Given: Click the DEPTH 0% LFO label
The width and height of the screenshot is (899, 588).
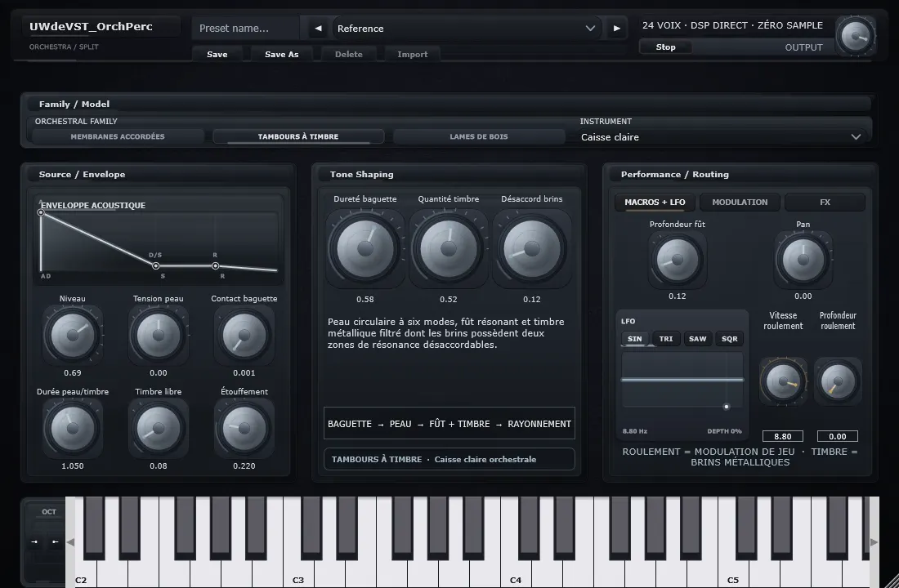Looking at the screenshot, I should [724, 431].
